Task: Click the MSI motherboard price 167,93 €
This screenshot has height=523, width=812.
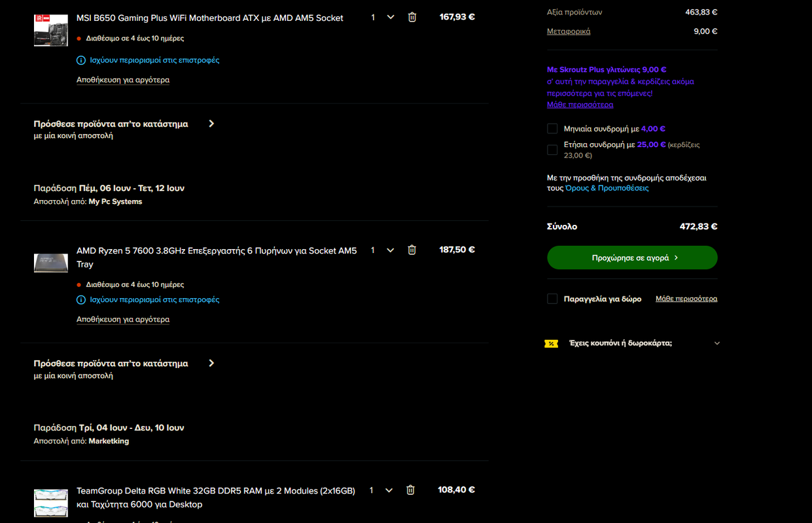Action: click(x=457, y=17)
